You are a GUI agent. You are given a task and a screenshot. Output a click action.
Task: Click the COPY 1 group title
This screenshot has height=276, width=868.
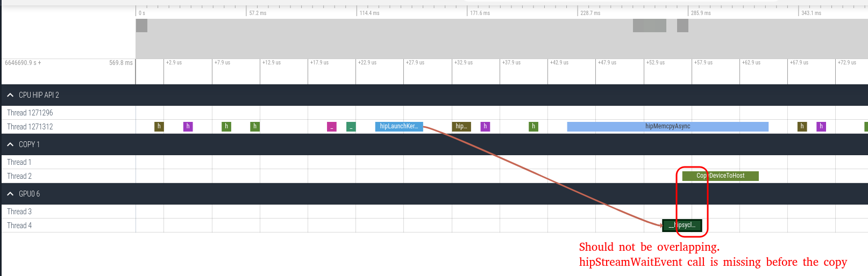point(29,144)
